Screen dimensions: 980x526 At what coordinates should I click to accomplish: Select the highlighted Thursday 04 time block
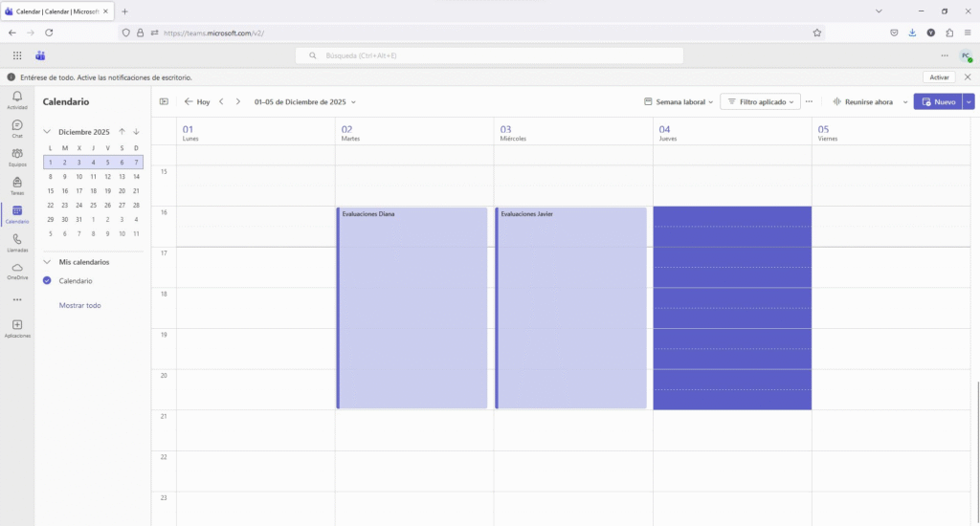[732, 308]
